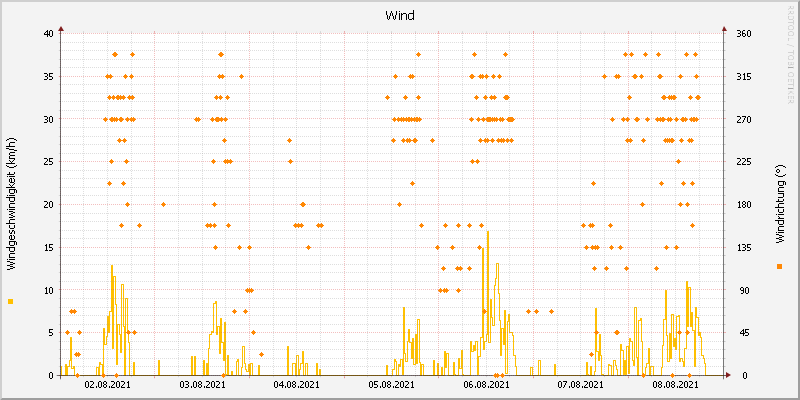This screenshot has height=400, width=800.
Task: Click the date label 06.08.2021
Action: coord(486,385)
